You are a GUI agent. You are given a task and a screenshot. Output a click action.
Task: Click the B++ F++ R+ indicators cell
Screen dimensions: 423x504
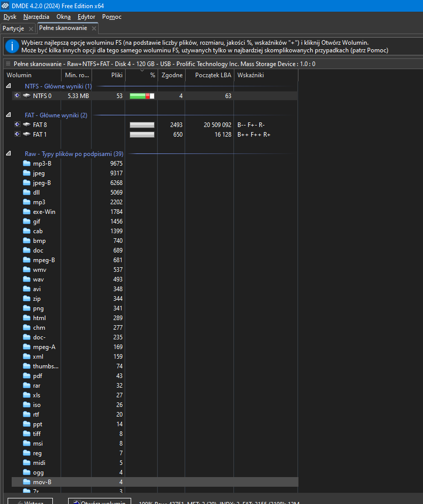pyautogui.click(x=254, y=134)
